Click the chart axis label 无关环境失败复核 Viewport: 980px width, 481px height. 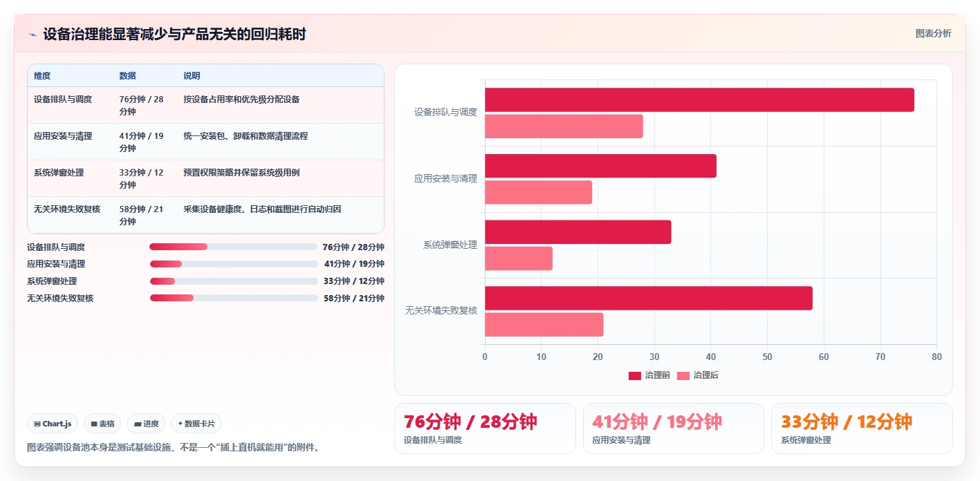[441, 311]
